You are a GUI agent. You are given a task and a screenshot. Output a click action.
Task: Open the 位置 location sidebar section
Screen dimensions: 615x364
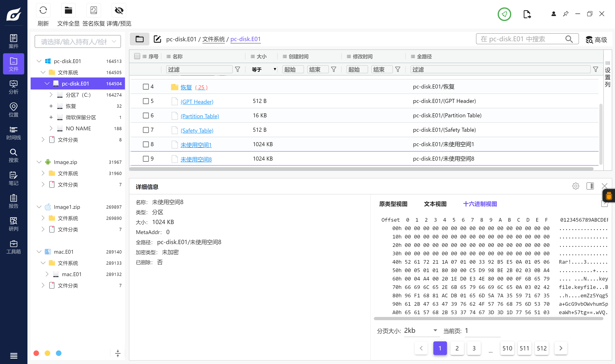[13, 110]
